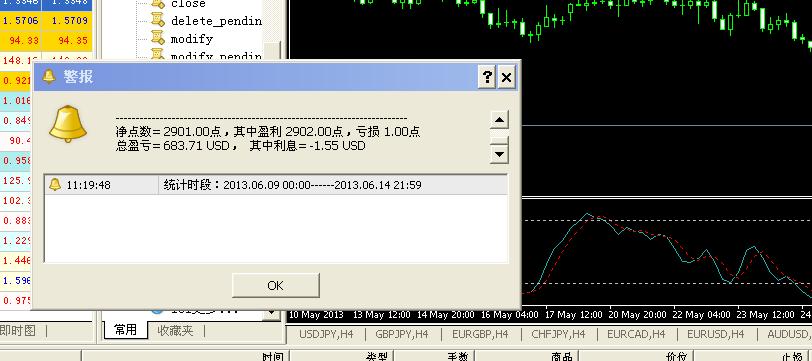Click the 净点数=2901.00点 summary line
Screen dimensions: 812x361
(x=268, y=132)
